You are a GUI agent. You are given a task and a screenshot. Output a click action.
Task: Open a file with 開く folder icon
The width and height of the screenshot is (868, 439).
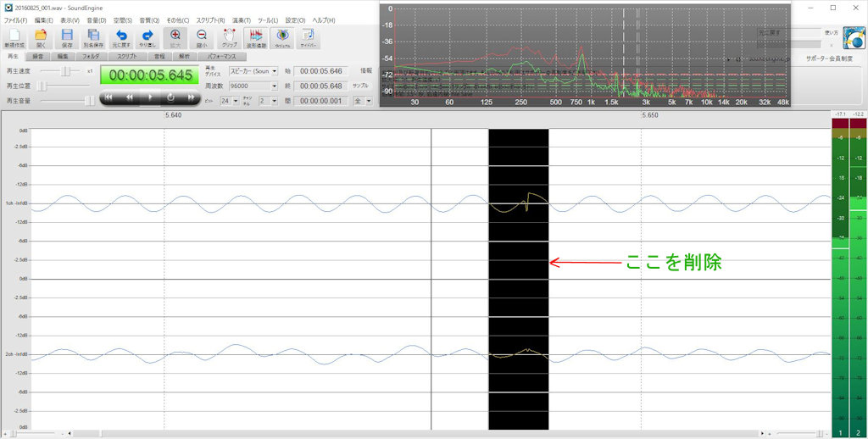tap(41, 38)
